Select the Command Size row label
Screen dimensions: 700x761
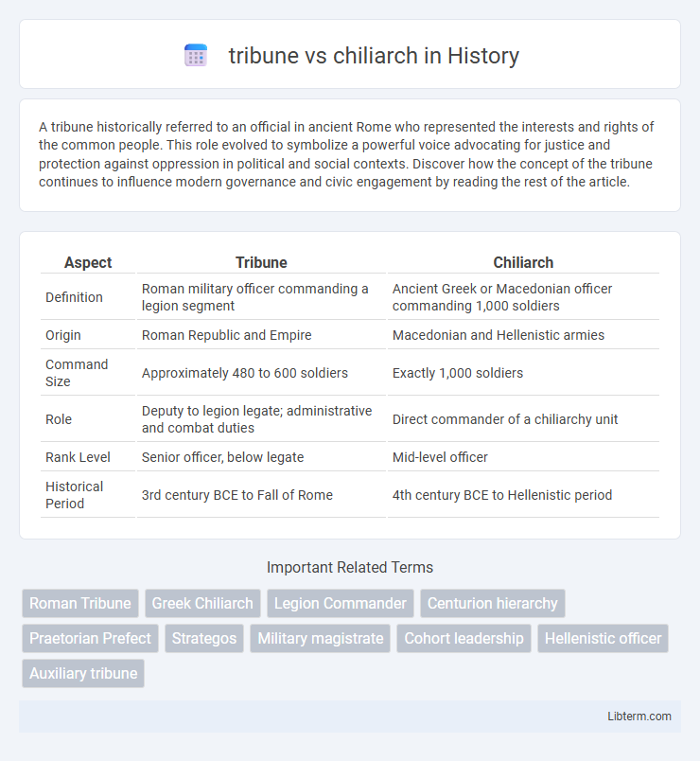pos(77,373)
